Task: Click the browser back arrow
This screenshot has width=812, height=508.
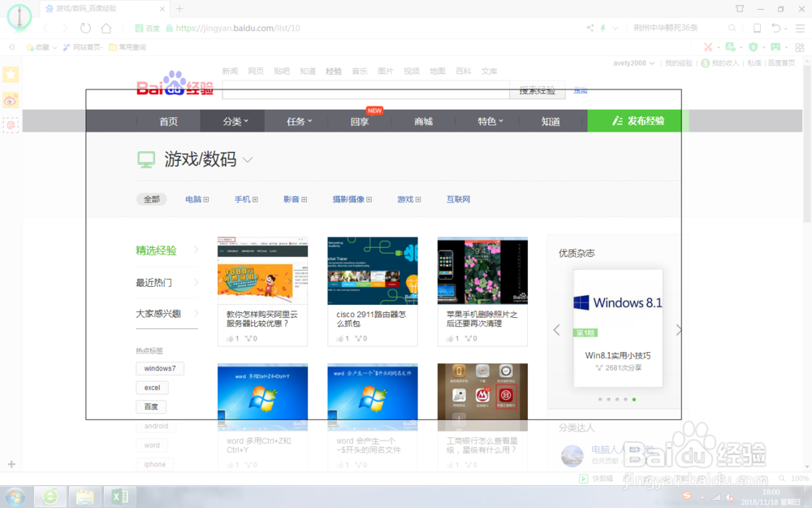Action: (x=46, y=28)
